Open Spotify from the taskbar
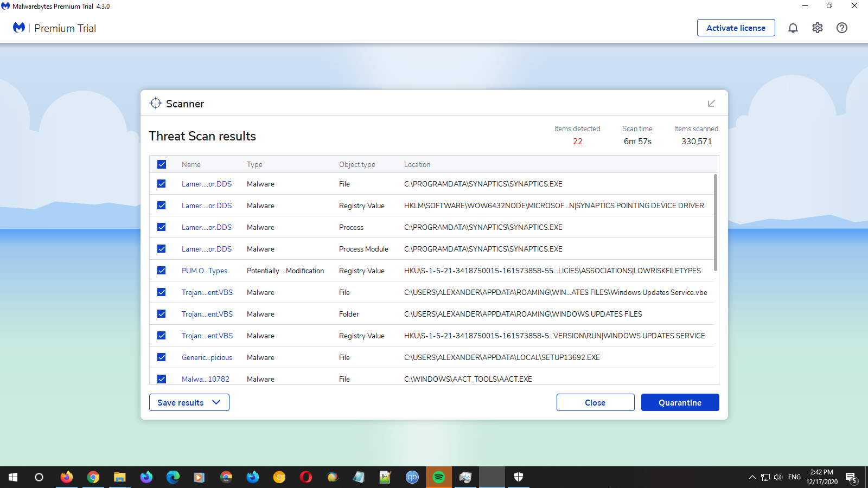The height and width of the screenshot is (488, 868). (439, 477)
